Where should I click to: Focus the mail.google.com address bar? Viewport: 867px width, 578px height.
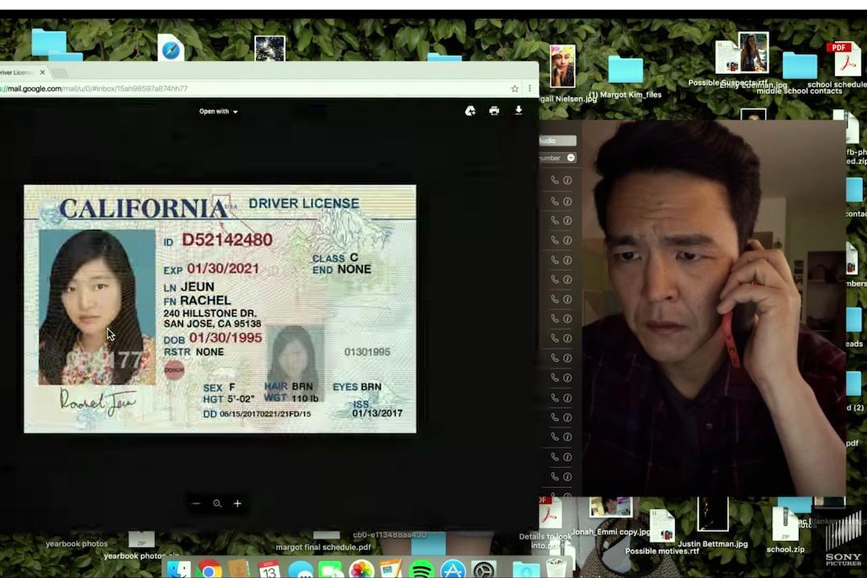[252, 88]
